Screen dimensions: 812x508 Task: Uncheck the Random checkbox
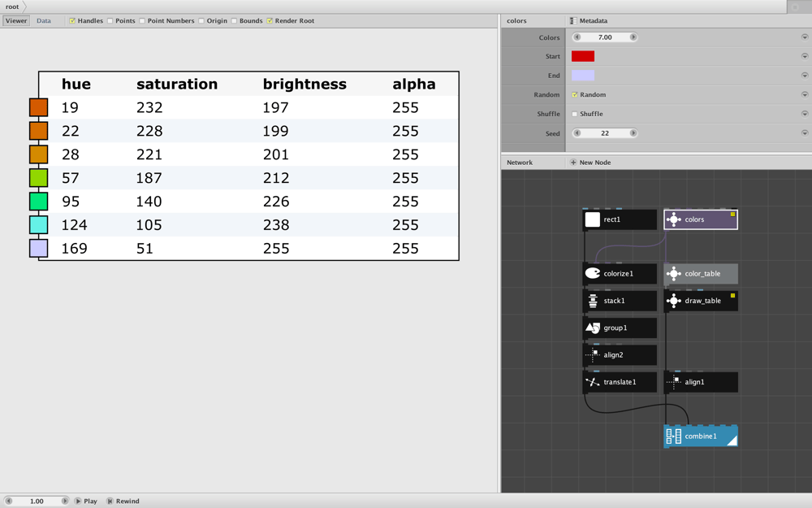574,95
